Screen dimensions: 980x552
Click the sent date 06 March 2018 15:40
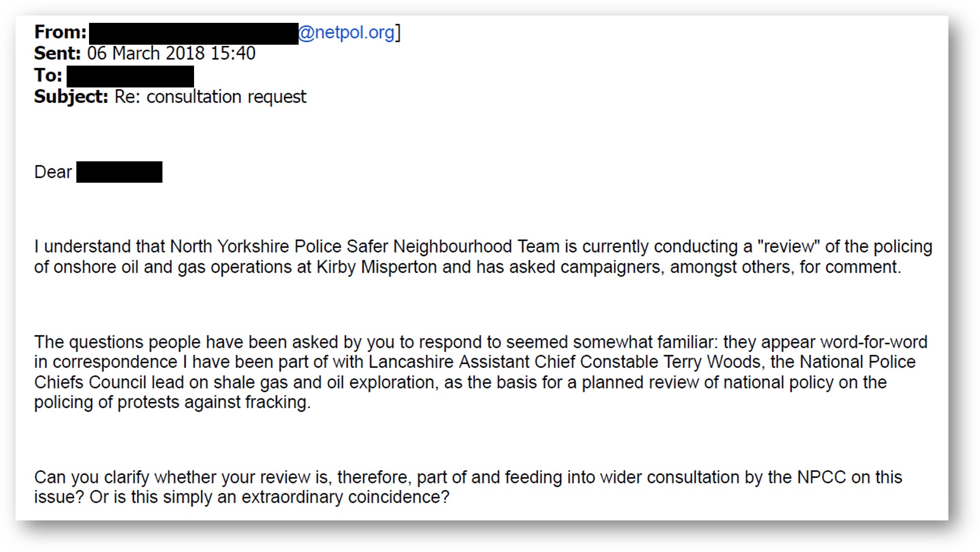click(171, 53)
